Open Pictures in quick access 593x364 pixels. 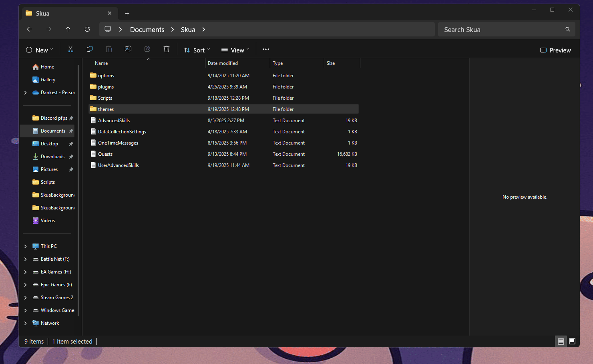[49, 169]
